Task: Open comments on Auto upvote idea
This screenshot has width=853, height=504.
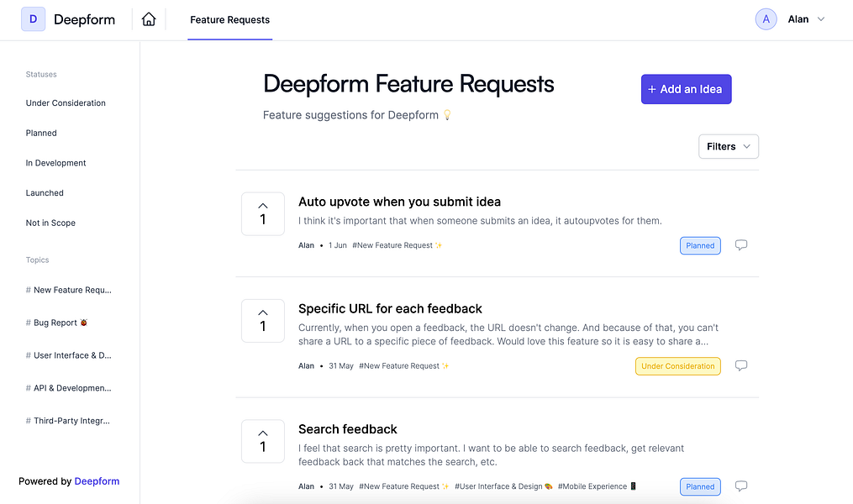Action: [741, 245]
